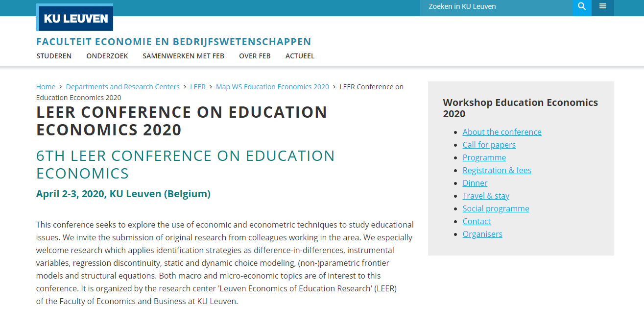View the Call for papers page

[x=489, y=145]
